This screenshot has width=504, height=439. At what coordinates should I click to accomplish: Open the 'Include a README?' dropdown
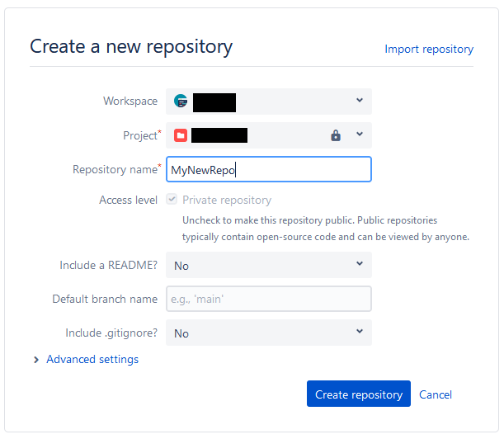[x=268, y=265]
